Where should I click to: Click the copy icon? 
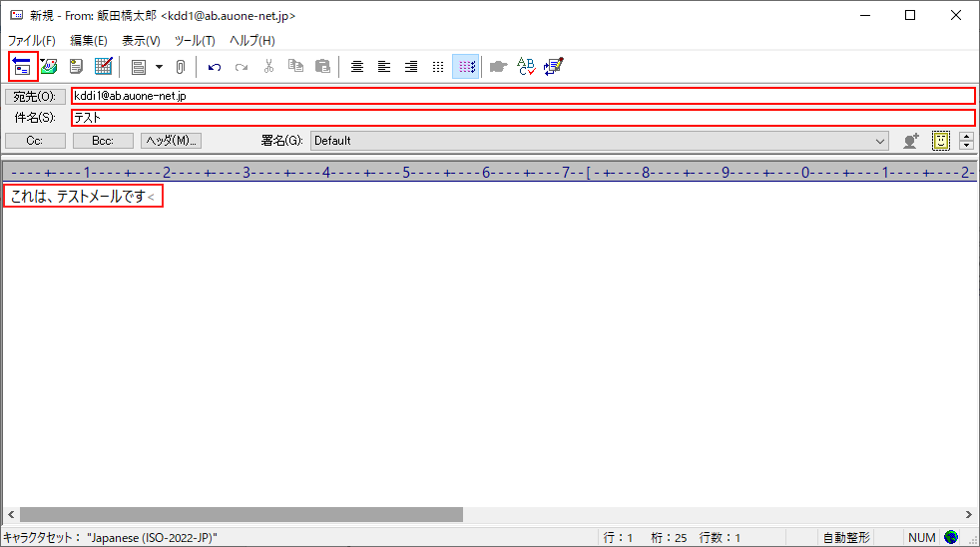click(x=295, y=66)
